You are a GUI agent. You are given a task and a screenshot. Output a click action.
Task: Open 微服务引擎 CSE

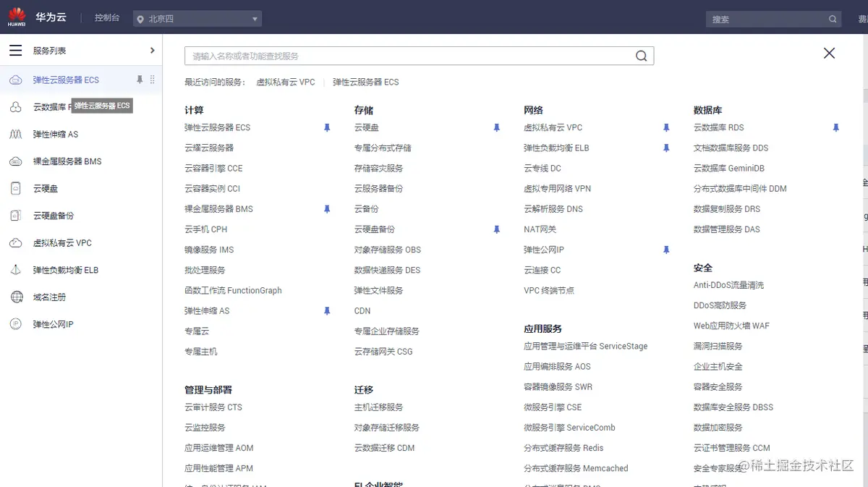[553, 407]
